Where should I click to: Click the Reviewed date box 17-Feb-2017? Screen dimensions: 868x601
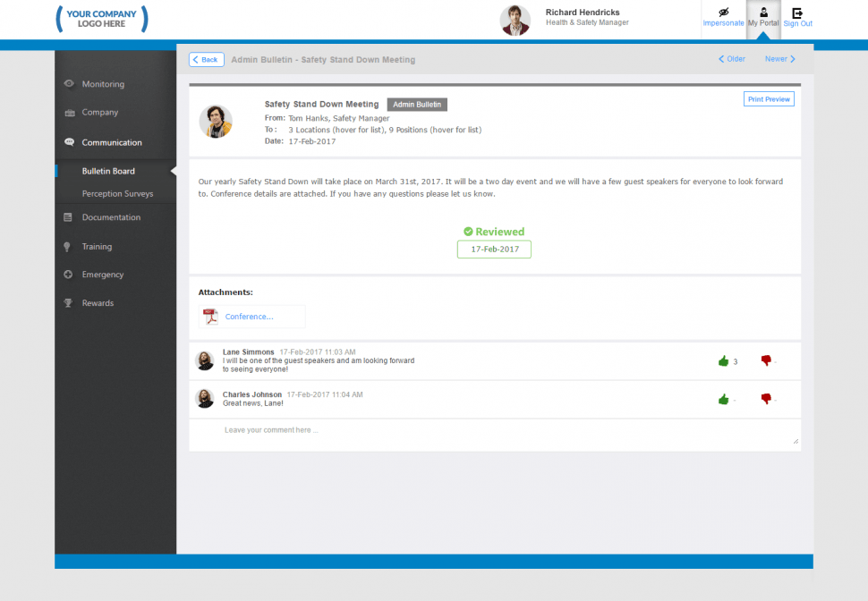click(x=494, y=250)
